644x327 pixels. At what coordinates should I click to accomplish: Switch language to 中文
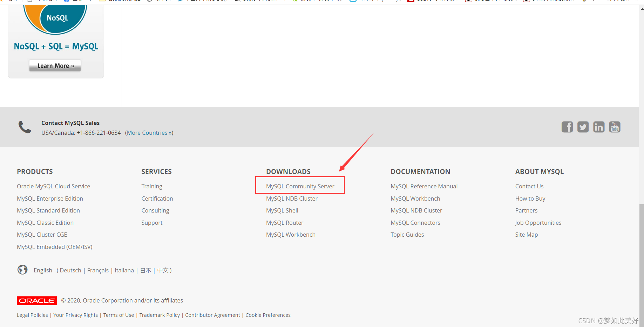coord(163,270)
